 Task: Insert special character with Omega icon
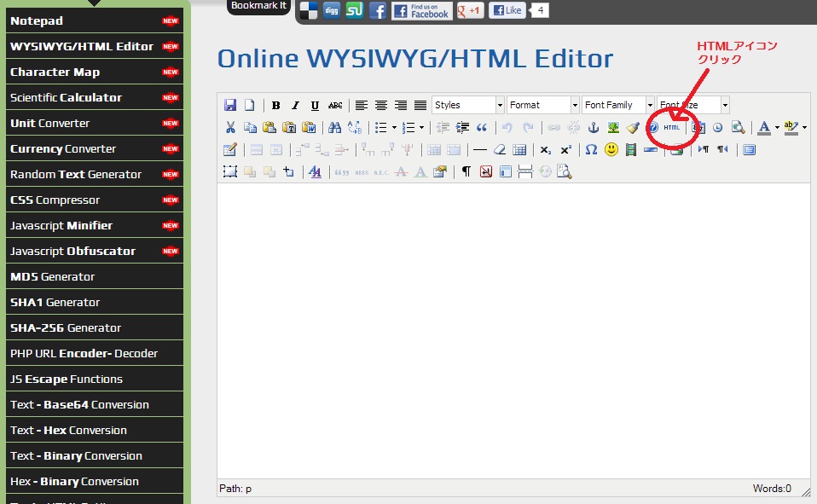[591, 150]
